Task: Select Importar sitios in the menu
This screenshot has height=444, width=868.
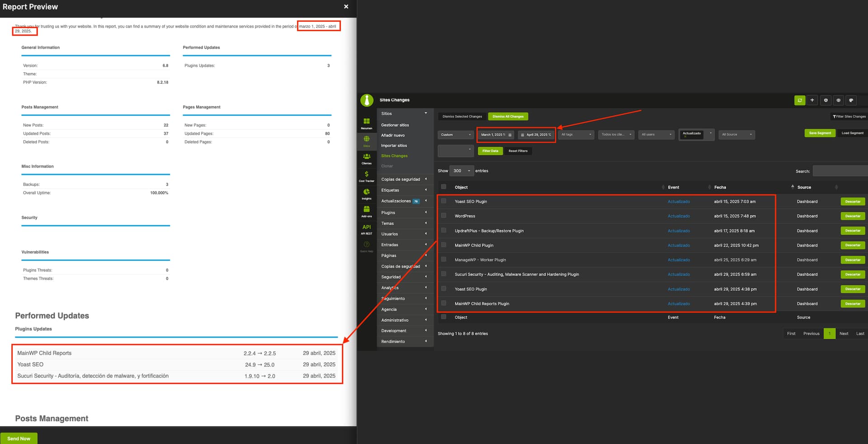Action: tap(394, 146)
